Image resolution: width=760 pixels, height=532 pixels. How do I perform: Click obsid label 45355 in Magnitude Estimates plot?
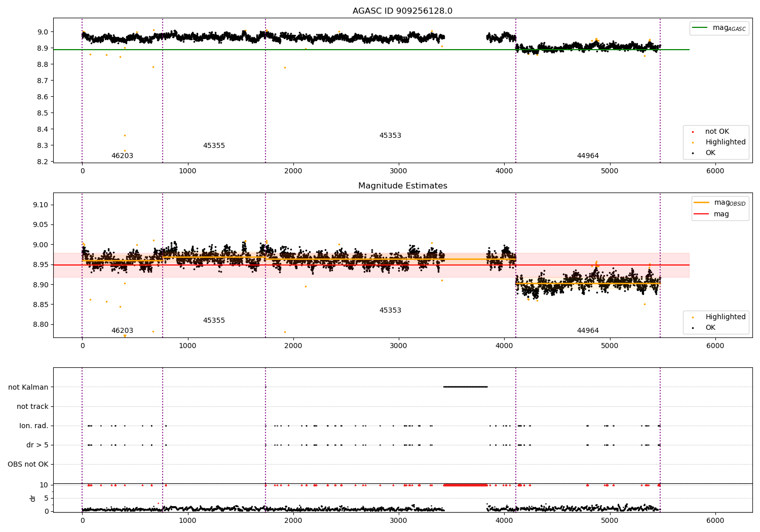pyautogui.click(x=214, y=321)
